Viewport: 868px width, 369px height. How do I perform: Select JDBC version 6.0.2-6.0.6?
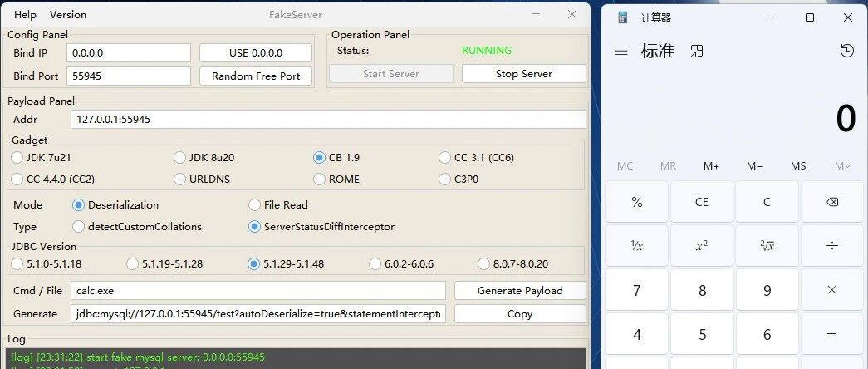pyautogui.click(x=401, y=263)
